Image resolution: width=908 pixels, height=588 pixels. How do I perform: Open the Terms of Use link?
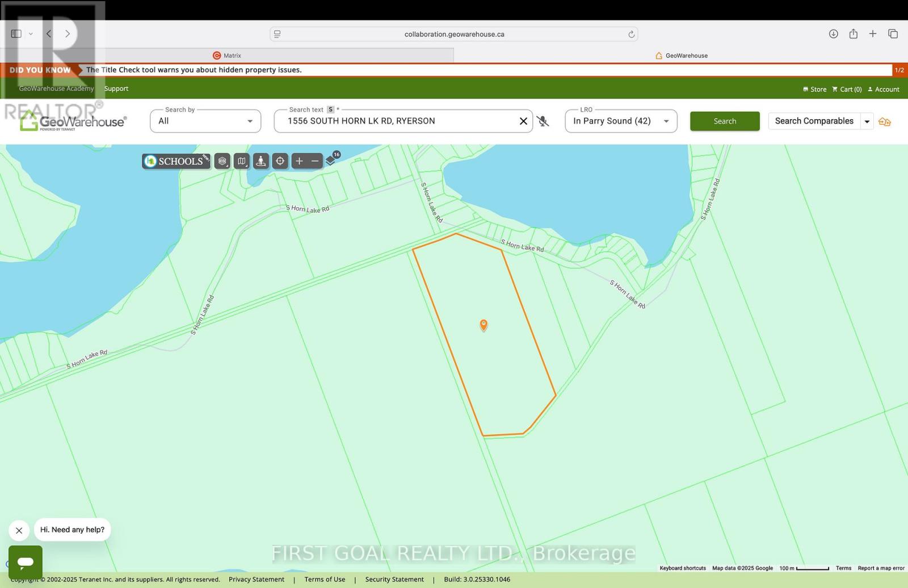click(325, 579)
